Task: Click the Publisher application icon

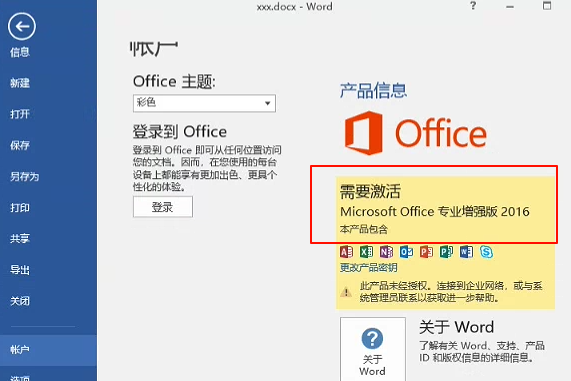Action: pyautogui.click(x=446, y=252)
